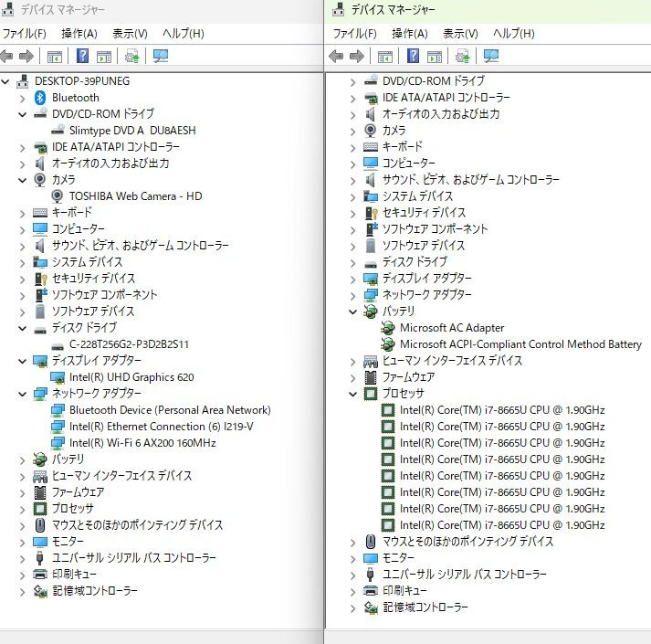Select オーディオの入力および出力 in left window
Viewport: 651px width, 644px height.
point(110,164)
